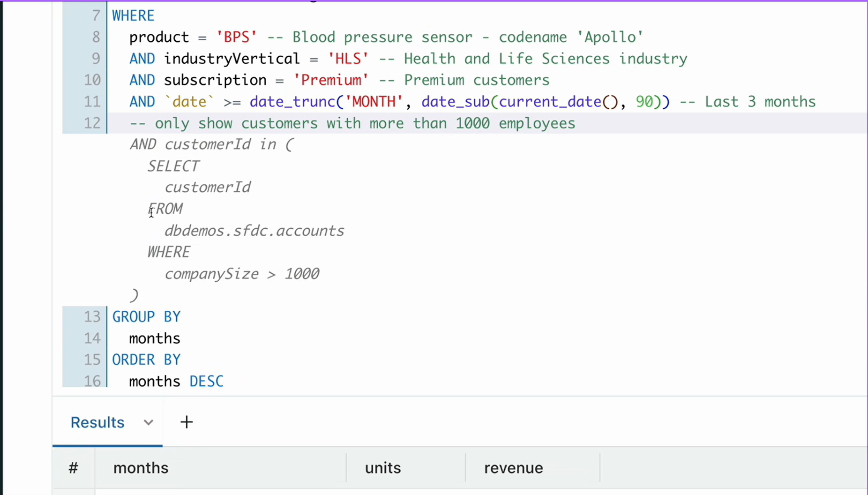Place cursor on the GROUP BY keyword
Screen dimensions: 868x495
(146, 317)
